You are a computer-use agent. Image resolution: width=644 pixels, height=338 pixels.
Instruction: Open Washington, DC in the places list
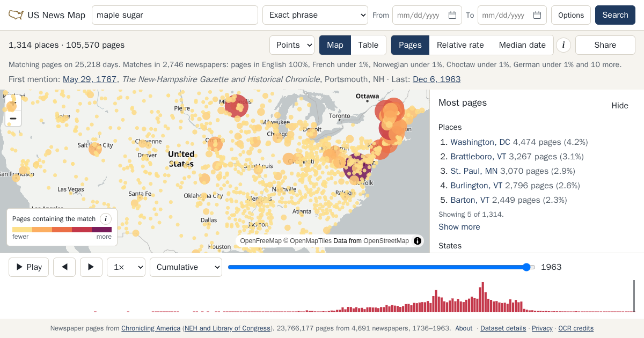coord(480,142)
